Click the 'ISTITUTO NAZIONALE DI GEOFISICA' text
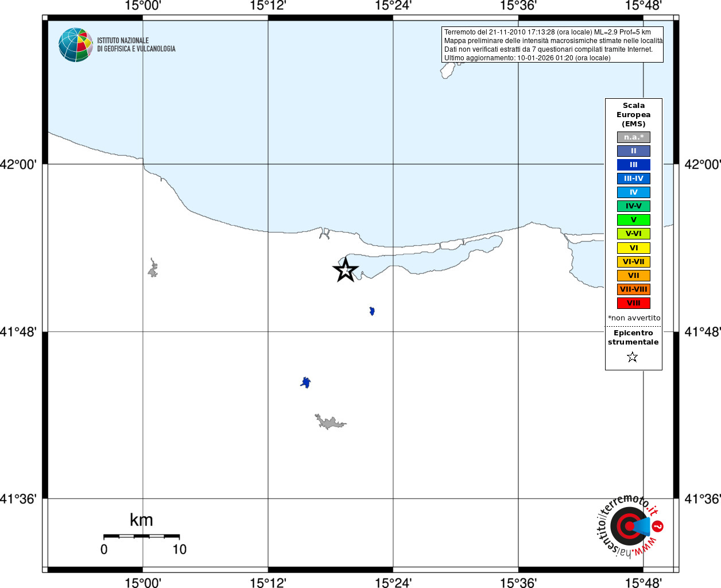Image resolution: width=721 pixels, height=588 pixels. (x=136, y=45)
